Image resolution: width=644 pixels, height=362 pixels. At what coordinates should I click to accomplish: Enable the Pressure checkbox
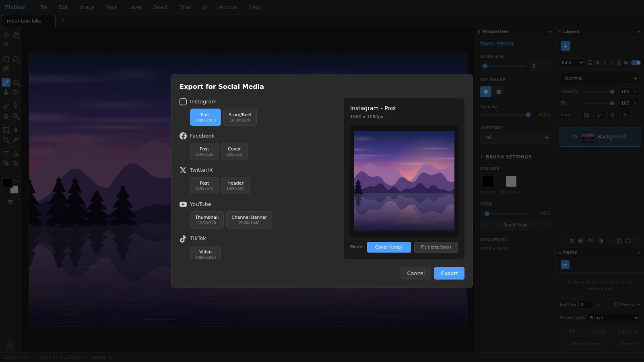(x=617, y=304)
